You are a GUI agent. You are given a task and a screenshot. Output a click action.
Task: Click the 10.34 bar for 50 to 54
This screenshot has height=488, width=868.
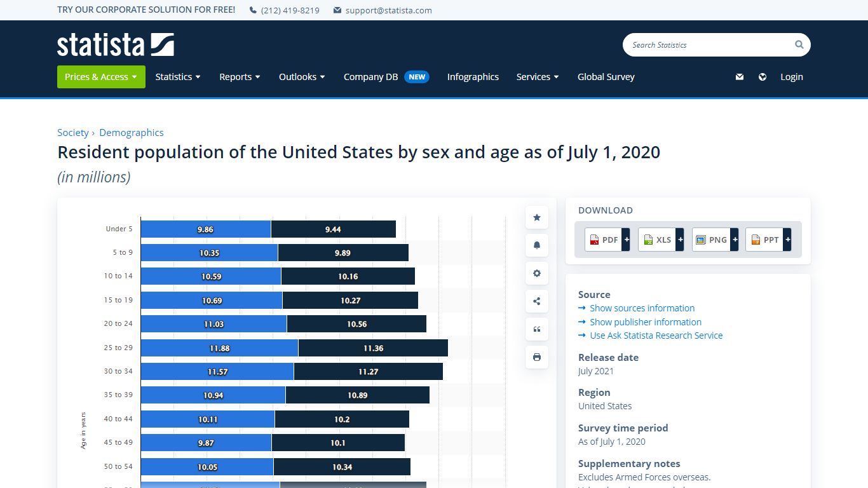[x=342, y=467]
